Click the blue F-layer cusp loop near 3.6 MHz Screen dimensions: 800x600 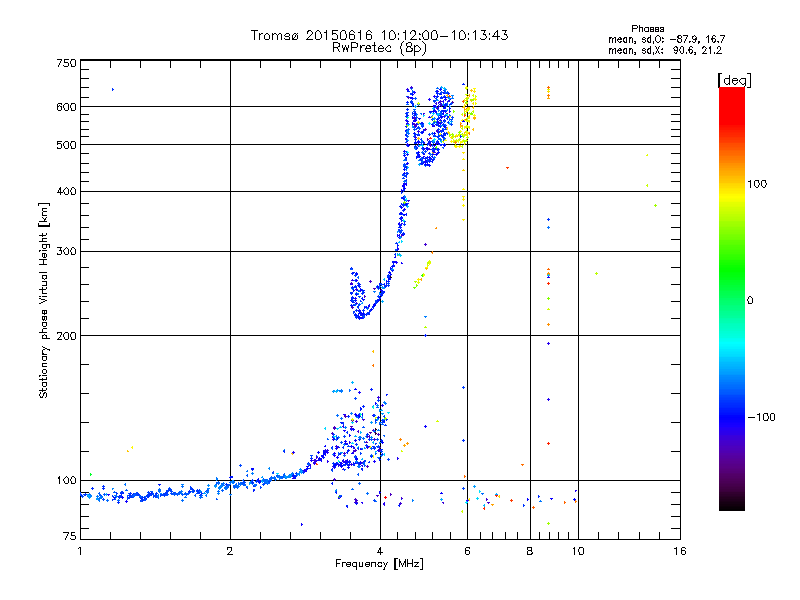coord(360,295)
